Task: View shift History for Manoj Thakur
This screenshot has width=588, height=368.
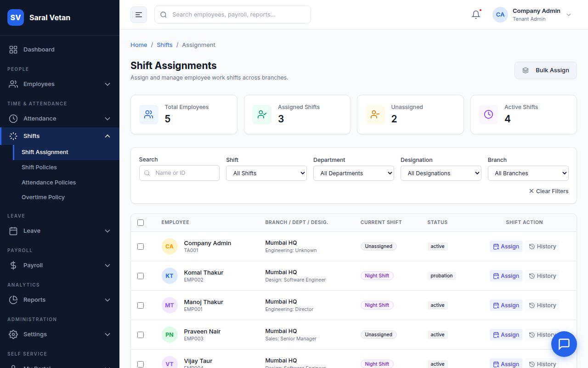Action: 543,305
